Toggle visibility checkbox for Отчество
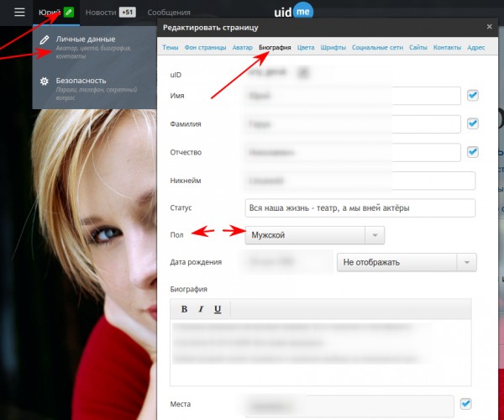504x420 pixels. pos(472,152)
